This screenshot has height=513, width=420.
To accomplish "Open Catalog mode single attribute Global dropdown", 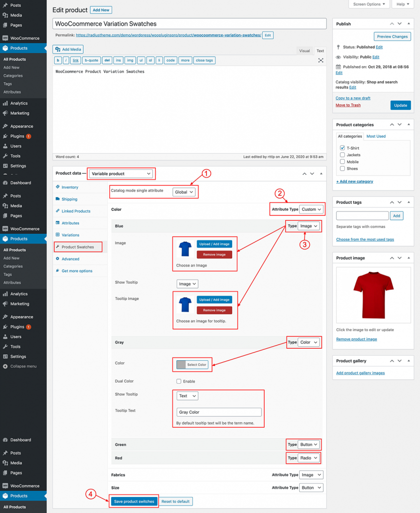I will click(x=183, y=192).
